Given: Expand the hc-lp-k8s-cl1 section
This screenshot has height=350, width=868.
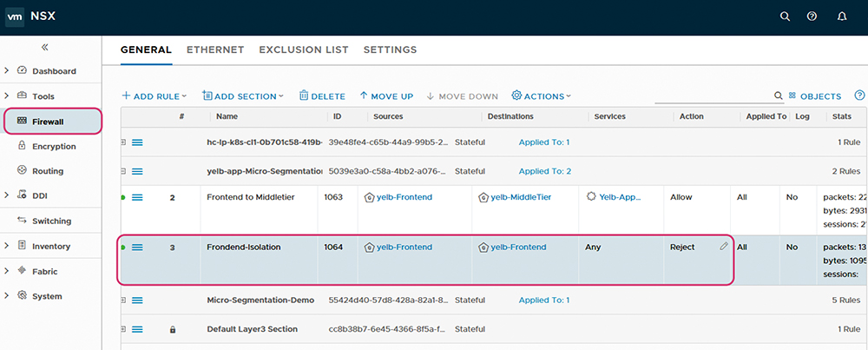Looking at the screenshot, I should (x=123, y=142).
